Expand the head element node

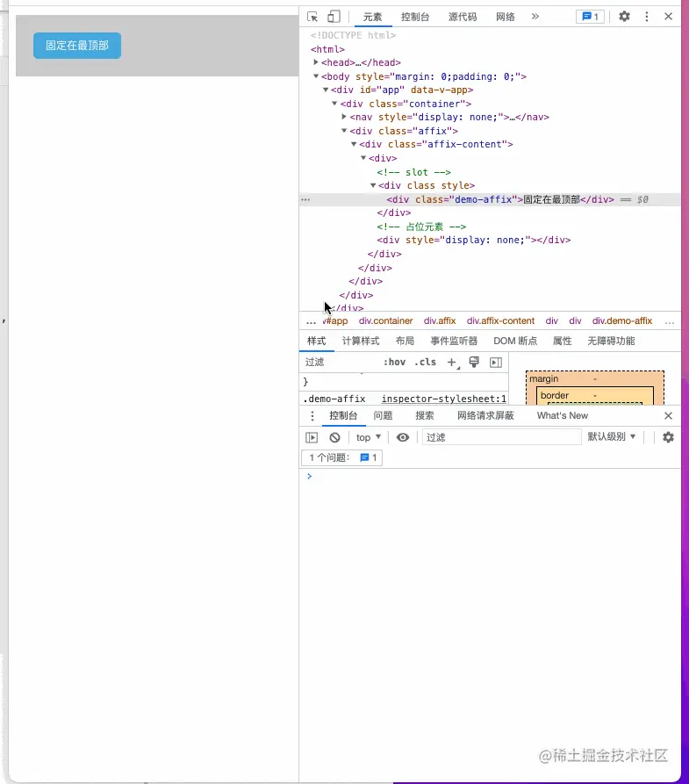pos(316,62)
